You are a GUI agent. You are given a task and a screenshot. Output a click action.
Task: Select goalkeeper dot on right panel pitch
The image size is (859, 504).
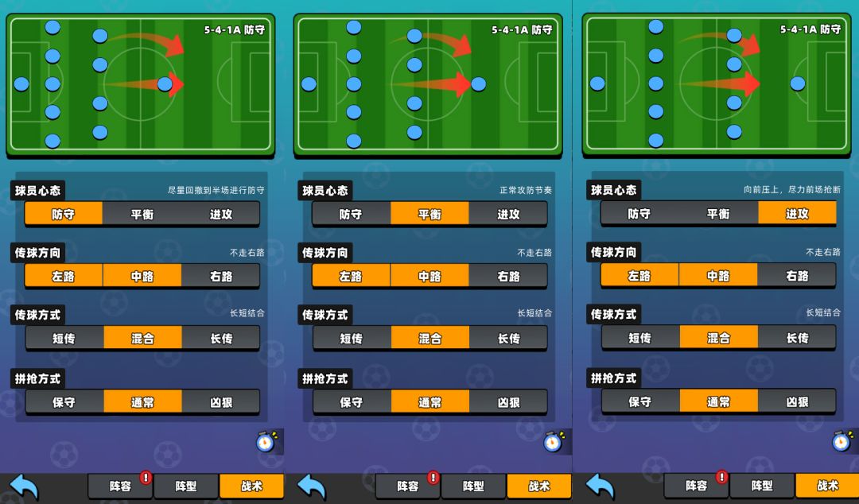pyautogui.click(x=597, y=83)
